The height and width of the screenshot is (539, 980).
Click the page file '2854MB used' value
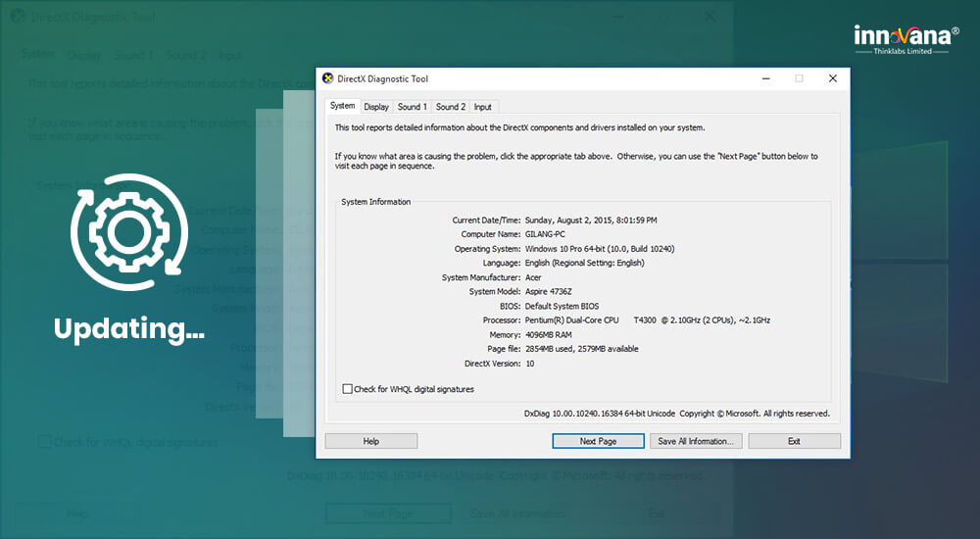click(x=581, y=349)
